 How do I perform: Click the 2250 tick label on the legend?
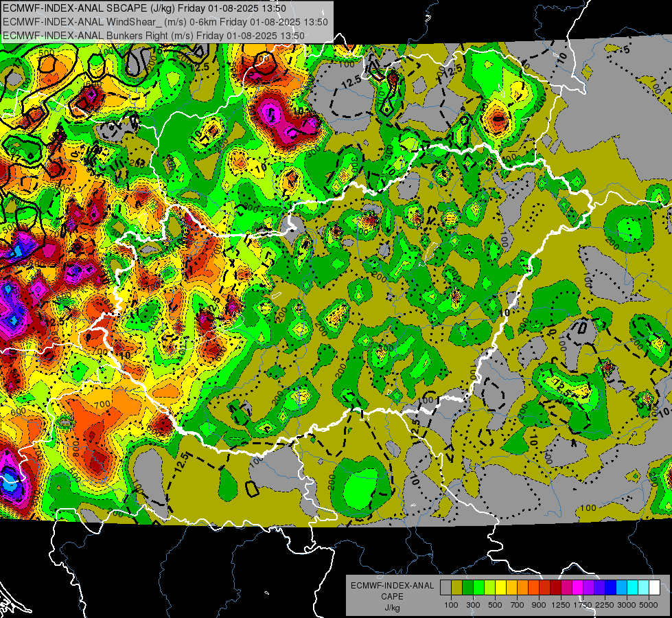coord(605,605)
